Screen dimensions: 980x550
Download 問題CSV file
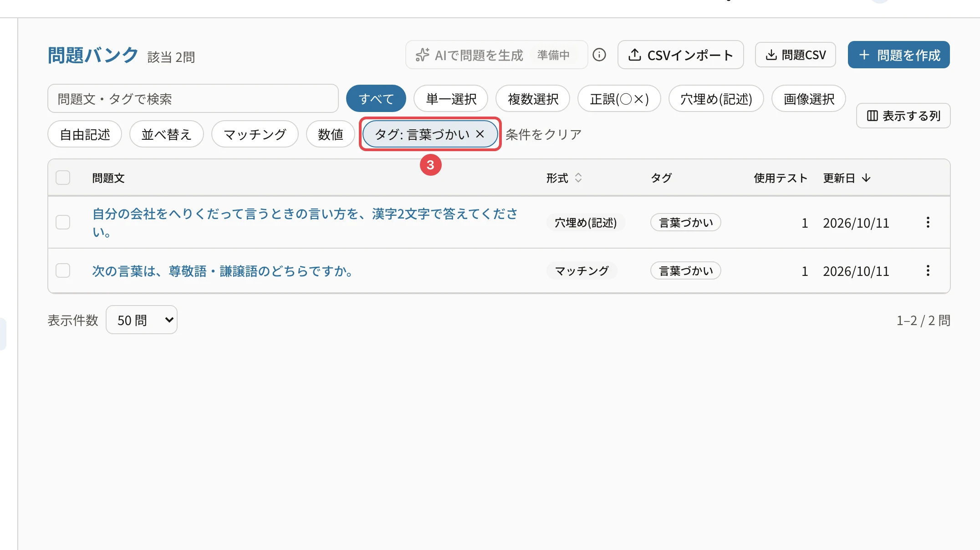[795, 55]
